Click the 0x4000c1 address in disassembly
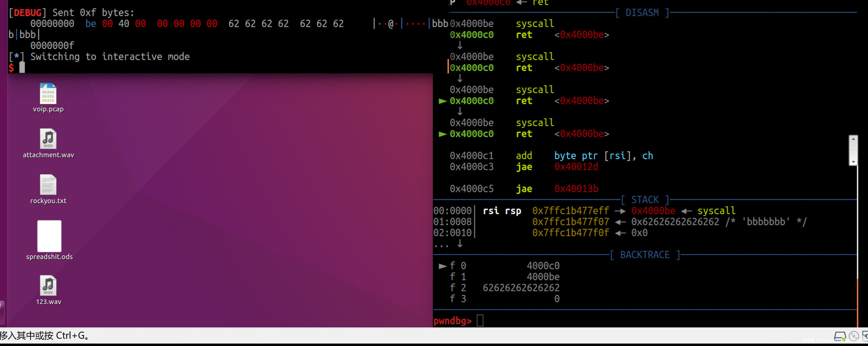The height and width of the screenshot is (346, 868). point(471,156)
